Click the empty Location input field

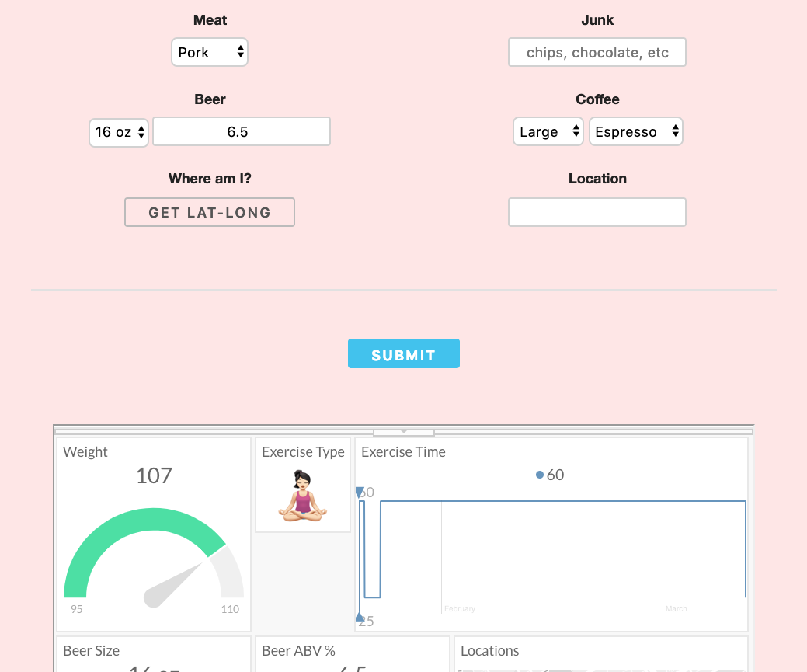(x=597, y=211)
